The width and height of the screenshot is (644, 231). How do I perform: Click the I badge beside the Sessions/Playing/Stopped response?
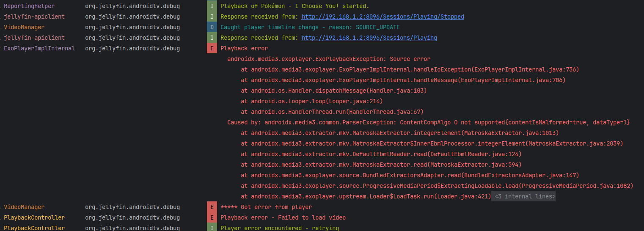click(212, 17)
